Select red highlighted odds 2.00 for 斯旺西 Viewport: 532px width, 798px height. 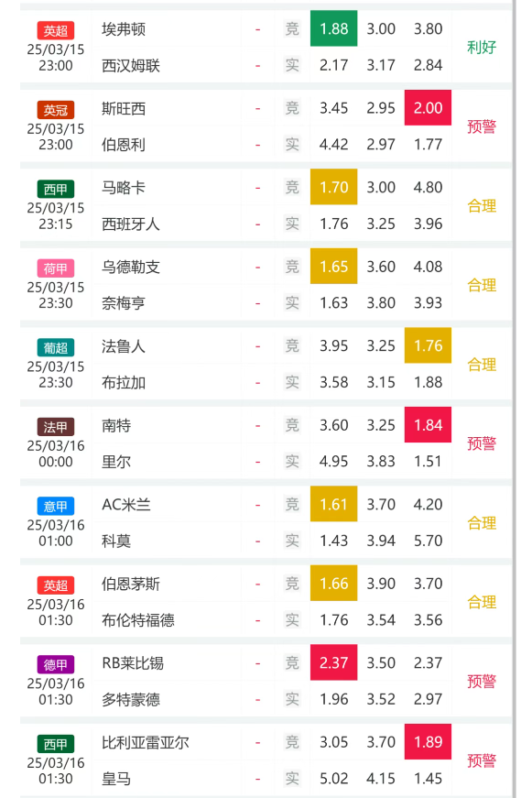(428, 108)
